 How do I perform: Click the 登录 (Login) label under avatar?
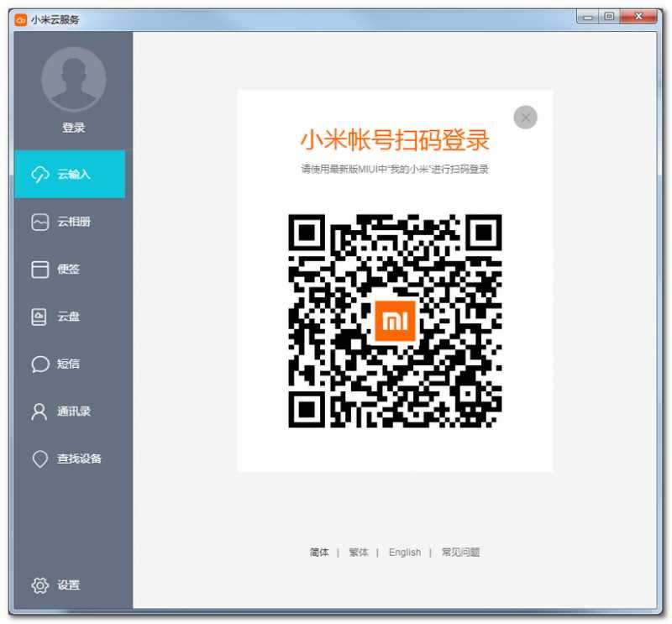(74, 127)
